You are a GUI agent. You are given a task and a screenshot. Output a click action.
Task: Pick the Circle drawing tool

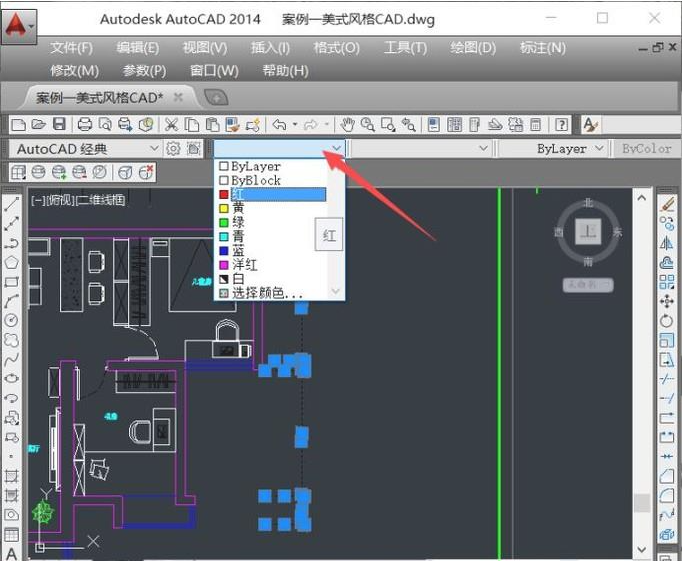[11, 320]
